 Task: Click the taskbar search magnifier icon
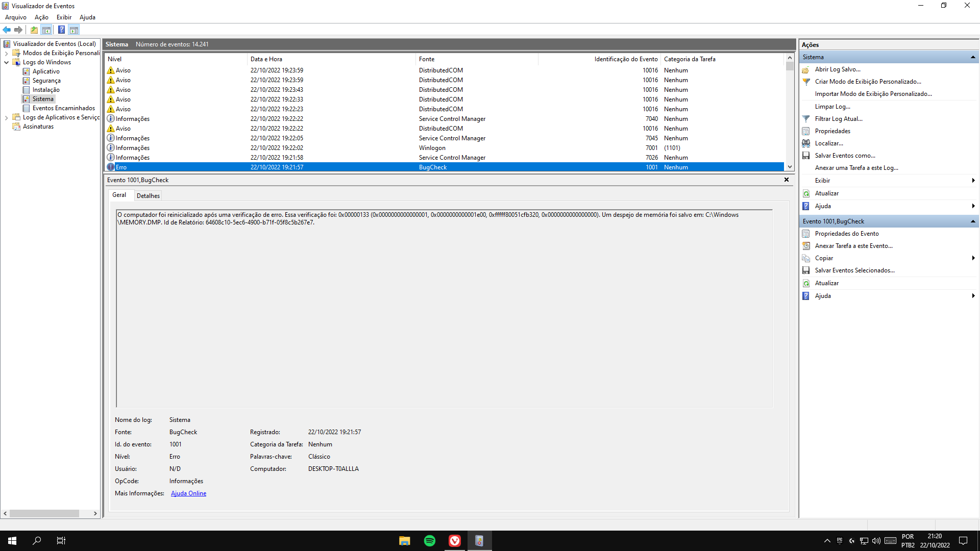[x=37, y=541]
